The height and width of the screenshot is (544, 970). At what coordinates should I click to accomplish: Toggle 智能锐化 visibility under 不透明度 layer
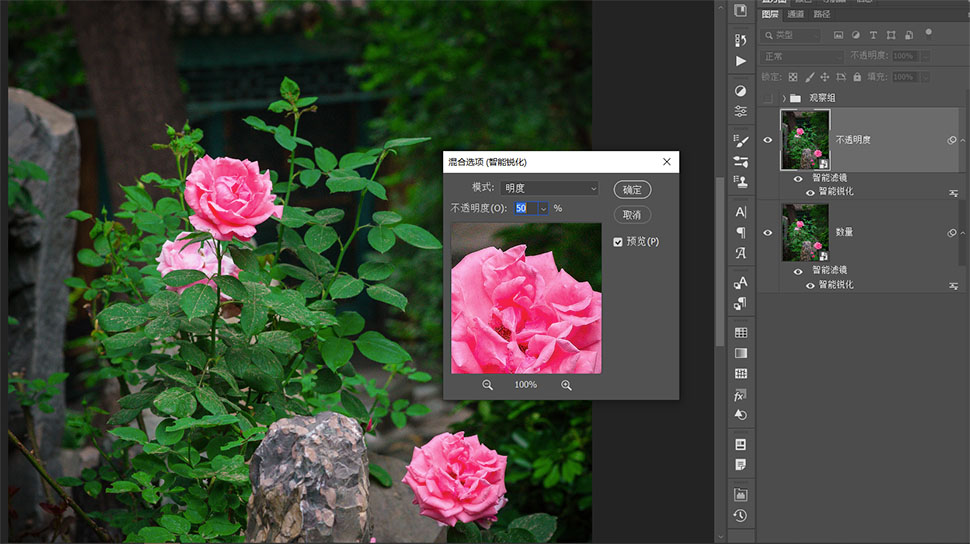click(x=810, y=192)
